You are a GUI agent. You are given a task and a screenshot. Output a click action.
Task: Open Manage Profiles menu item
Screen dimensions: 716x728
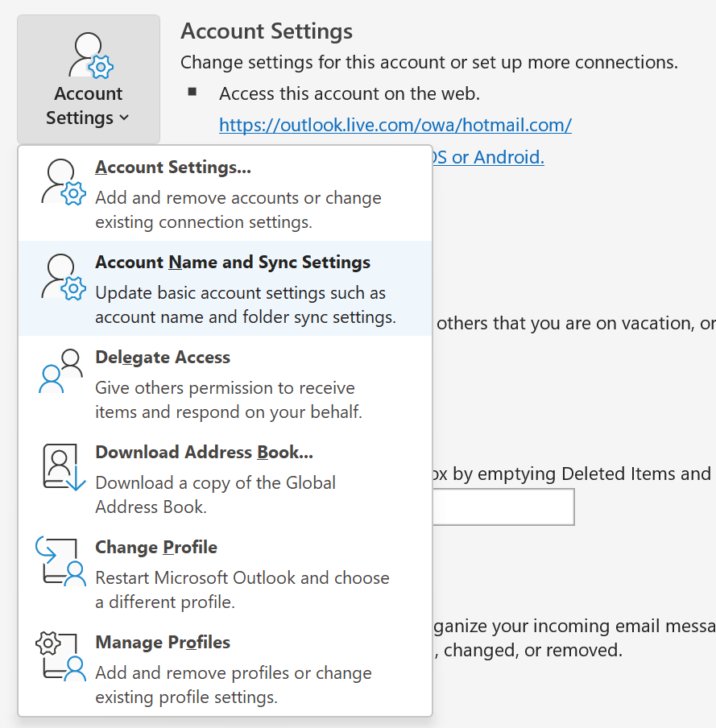point(226,669)
